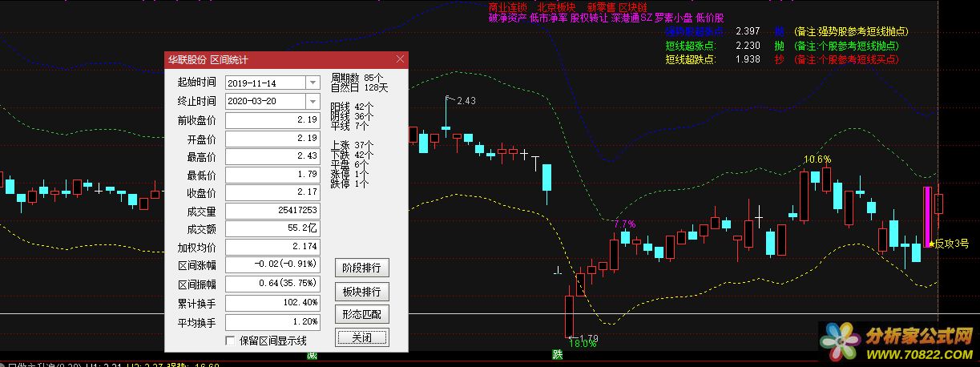Click the 2.43 high price marker

[x=466, y=100]
